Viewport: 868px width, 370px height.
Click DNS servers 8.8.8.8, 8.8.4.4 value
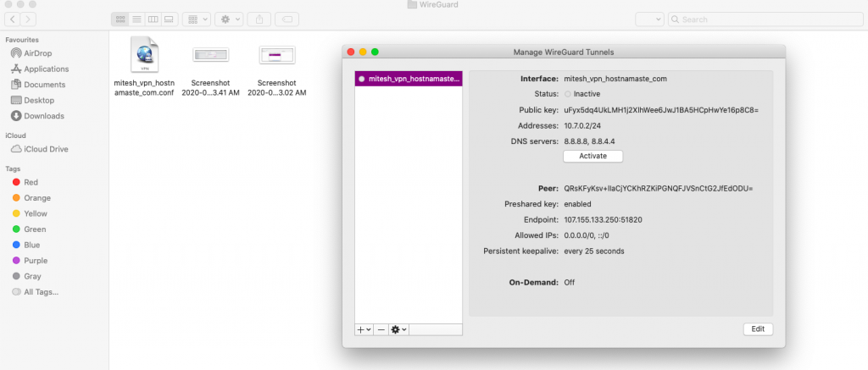point(590,141)
